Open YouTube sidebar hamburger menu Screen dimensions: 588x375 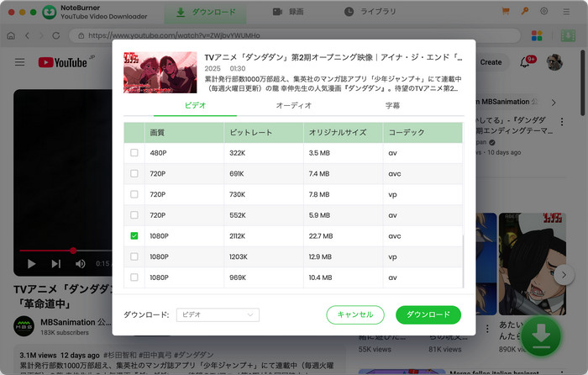(20, 62)
